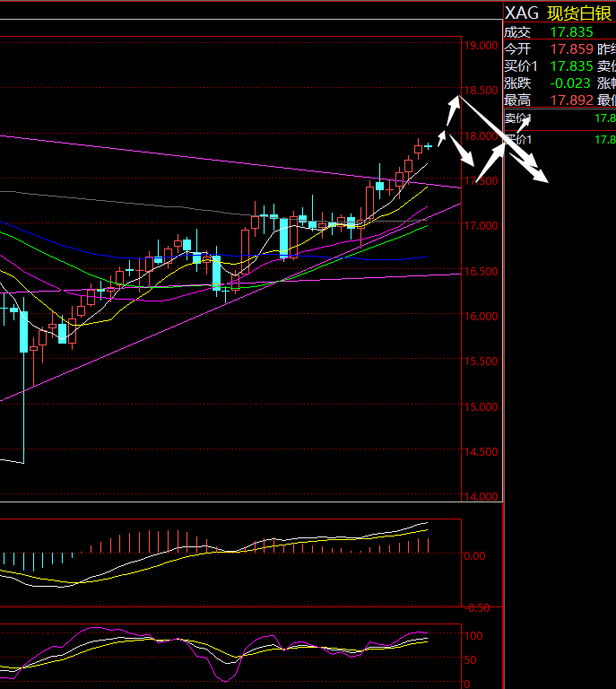
Task: Click the 14.000 price axis label
Action: (482, 496)
